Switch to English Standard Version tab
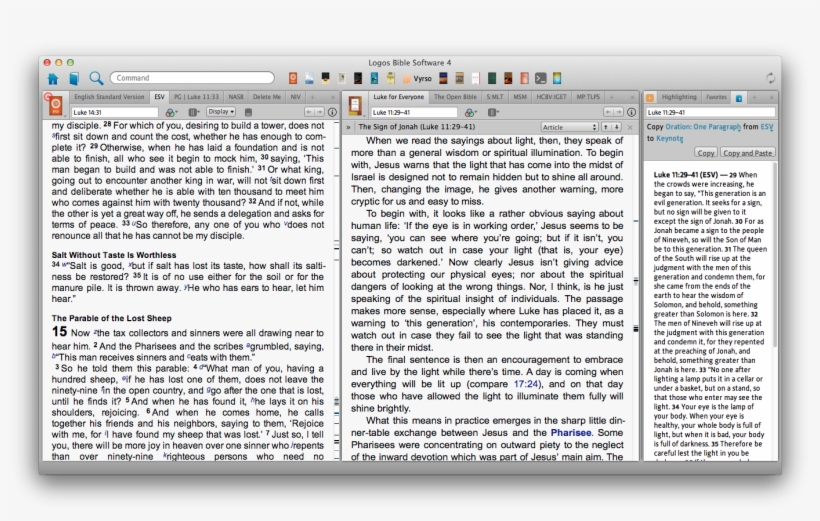Screen dimensions: 820x521 (109, 97)
